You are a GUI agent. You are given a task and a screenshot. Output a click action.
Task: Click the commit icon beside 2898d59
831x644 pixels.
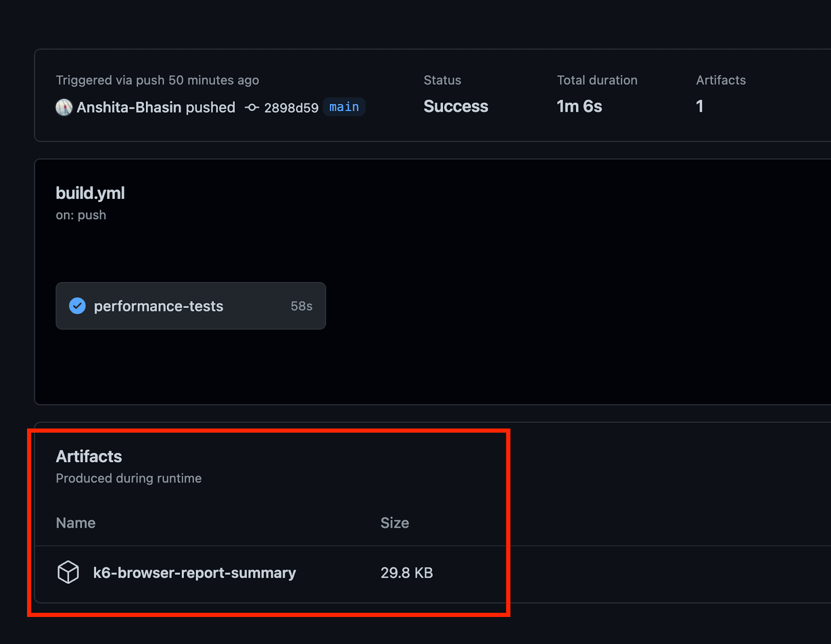coord(252,108)
